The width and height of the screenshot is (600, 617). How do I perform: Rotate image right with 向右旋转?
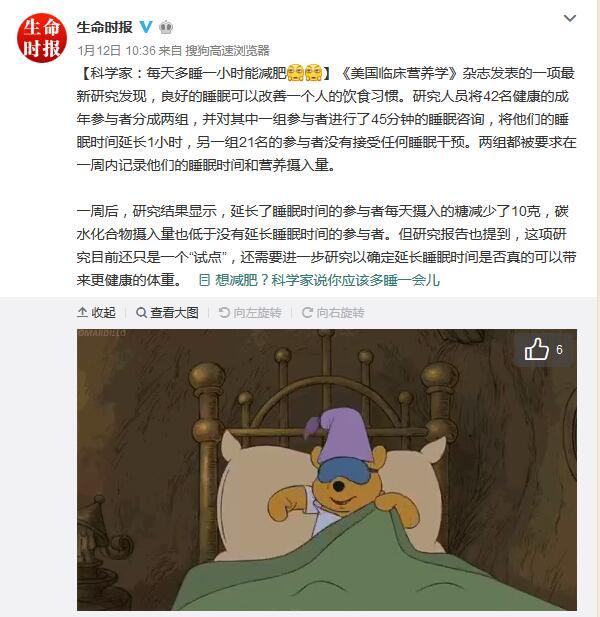pos(333,312)
